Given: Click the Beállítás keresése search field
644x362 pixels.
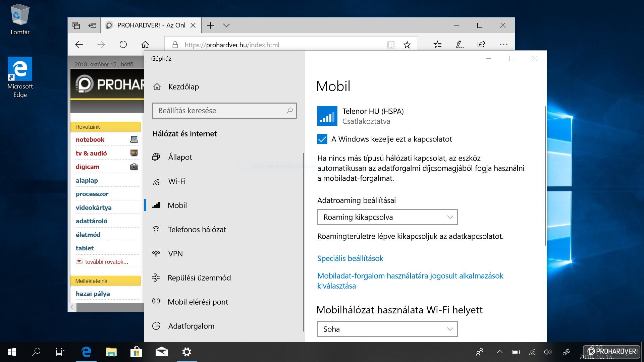Looking at the screenshot, I should coord(224,110).
